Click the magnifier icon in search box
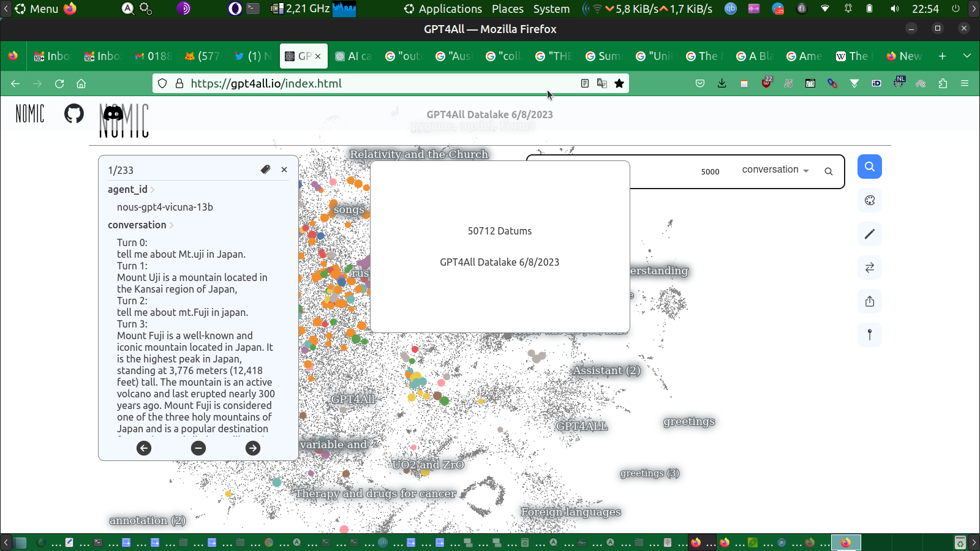 829,171
